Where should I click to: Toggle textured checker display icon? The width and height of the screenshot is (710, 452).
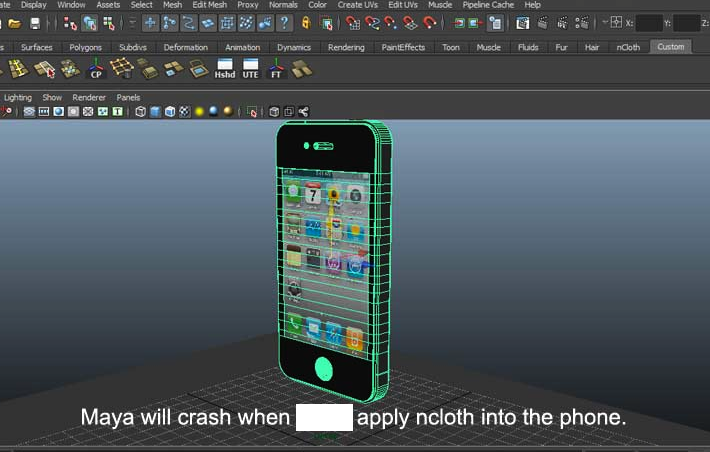pyautogui.click(x=184, y=111)
